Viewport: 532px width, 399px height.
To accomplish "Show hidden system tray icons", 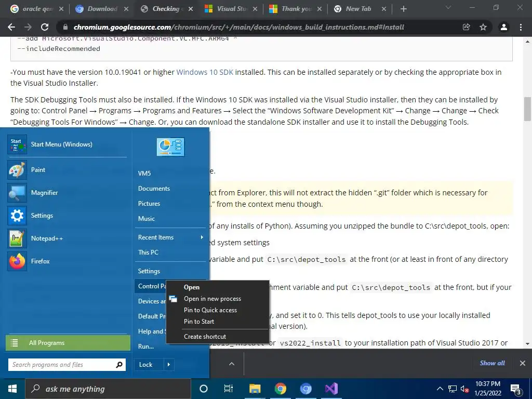I will pyautogui.click(x=440, y=389).
